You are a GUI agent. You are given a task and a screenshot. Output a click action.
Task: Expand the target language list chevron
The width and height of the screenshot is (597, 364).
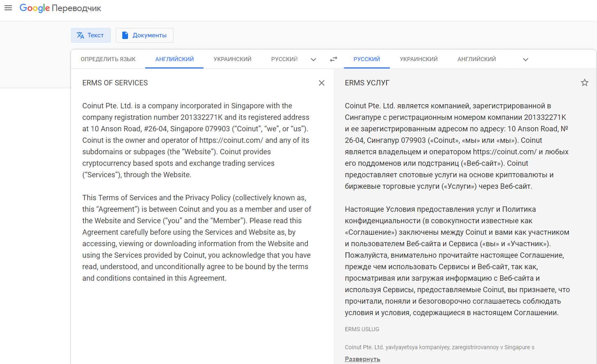click(x=525, y=60)
